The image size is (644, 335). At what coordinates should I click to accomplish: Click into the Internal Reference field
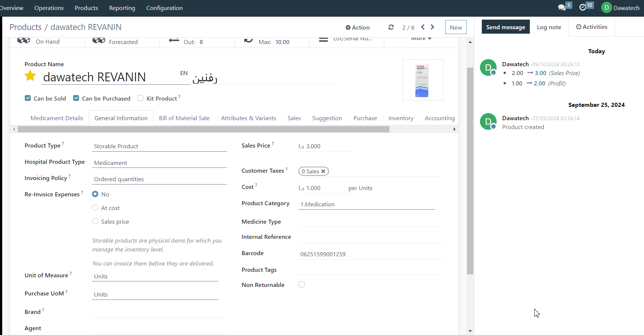pos(371,238)
